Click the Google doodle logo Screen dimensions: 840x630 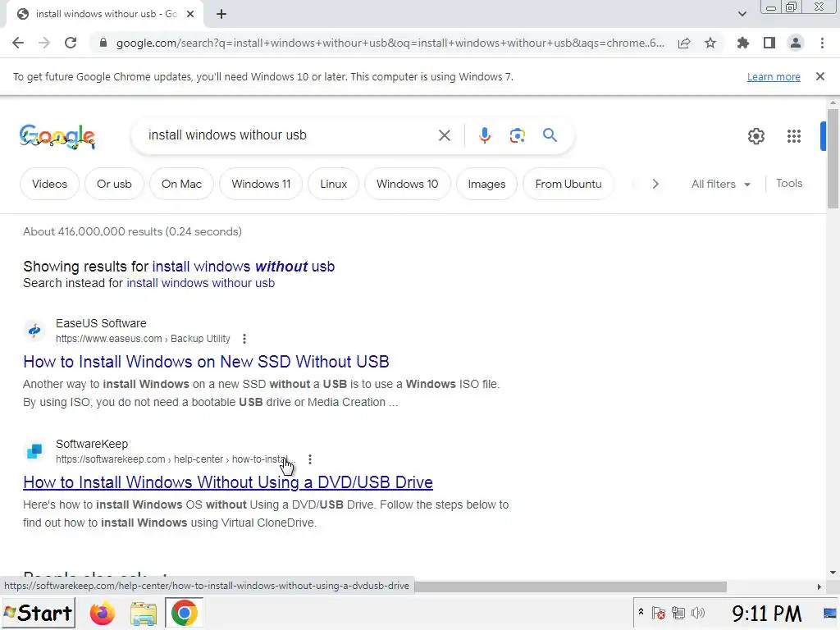coord(57,137)
